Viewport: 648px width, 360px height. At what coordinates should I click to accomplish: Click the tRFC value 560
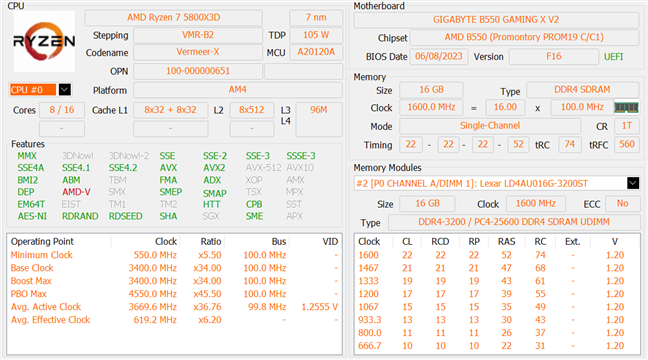[x=627, y=144]
